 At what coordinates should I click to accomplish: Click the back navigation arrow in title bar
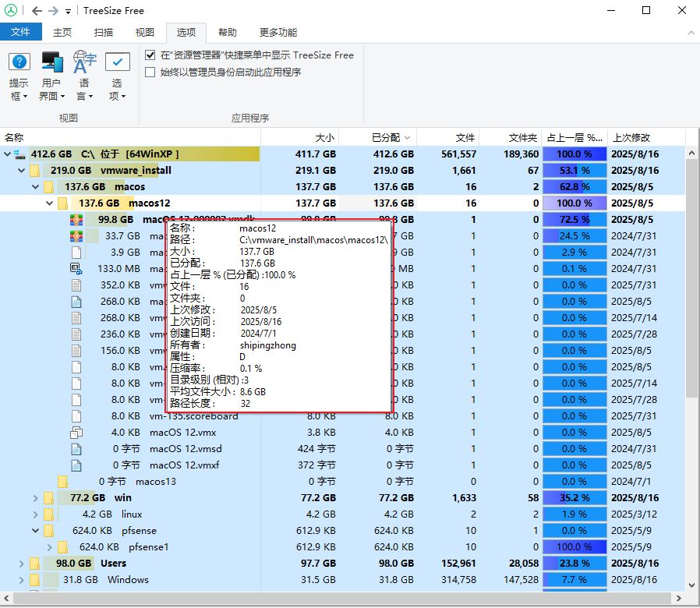pos(37,11)
